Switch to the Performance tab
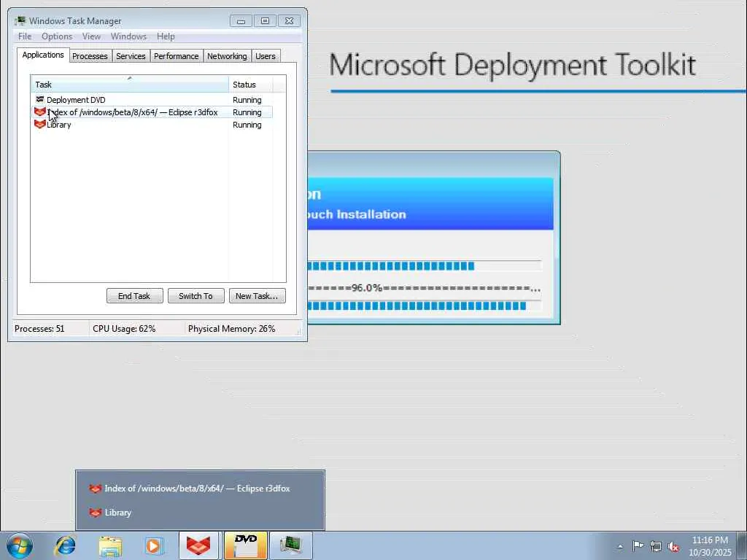747x560 pixels. pyautogui.click(x=177, y=56)
